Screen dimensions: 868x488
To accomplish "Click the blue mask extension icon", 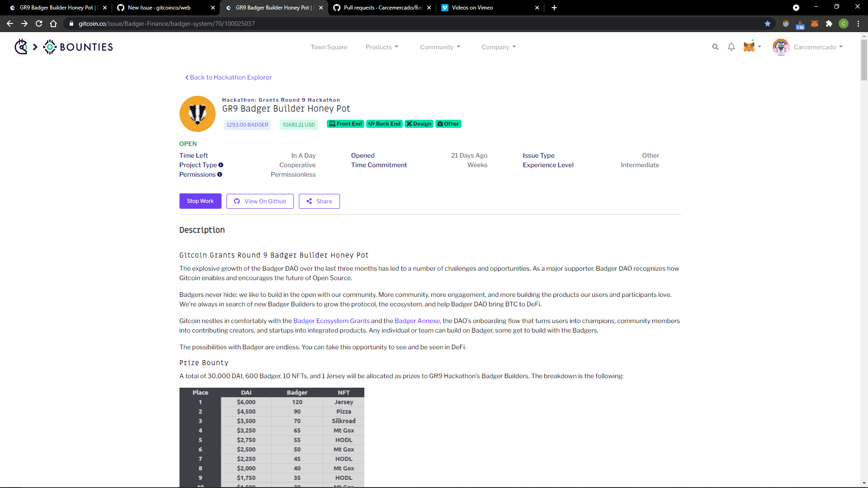I will (x=786, y=23).
